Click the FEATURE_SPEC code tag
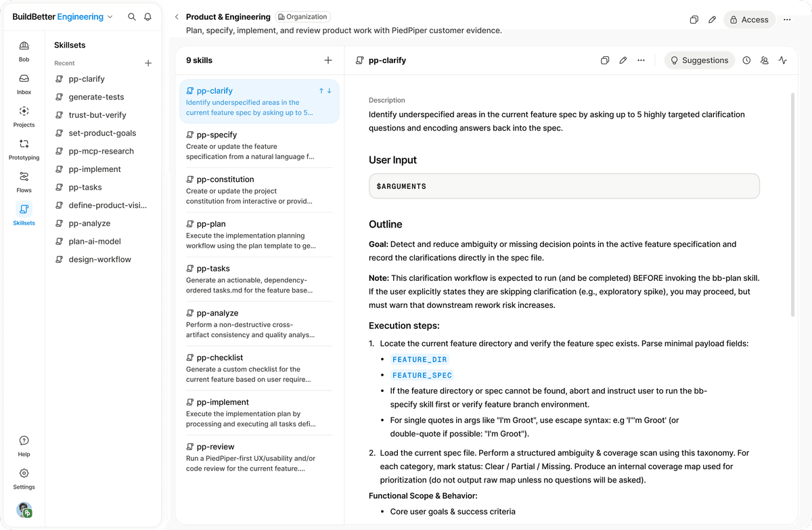Viewport: 812px width, 530px height. pos(422,375)
